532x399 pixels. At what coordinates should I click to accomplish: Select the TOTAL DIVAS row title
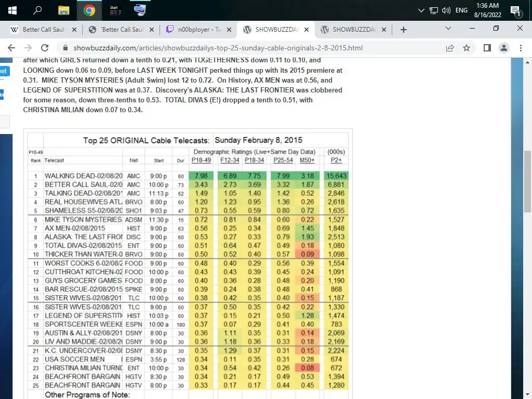[83, 245]
